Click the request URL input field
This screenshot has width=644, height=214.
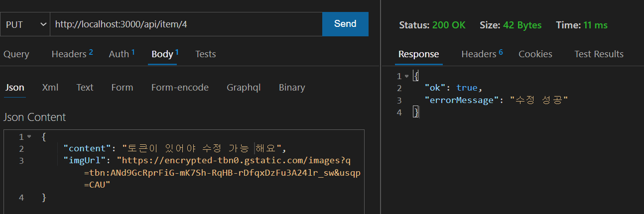coord(186,24)
